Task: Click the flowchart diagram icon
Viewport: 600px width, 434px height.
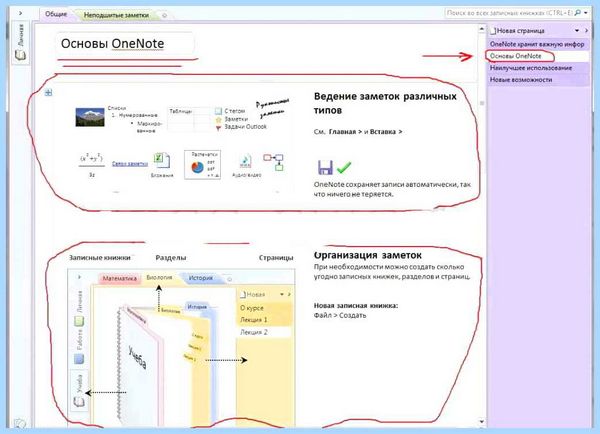Action: click(x=273, y=162)
